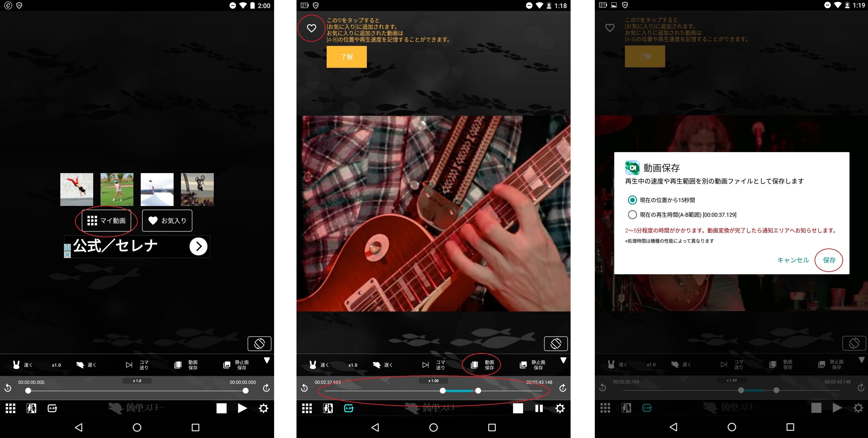The image size is (868, 438).
Task: Open the snowboard jump sample thumbnail
Action: click(x=157, y=189)
